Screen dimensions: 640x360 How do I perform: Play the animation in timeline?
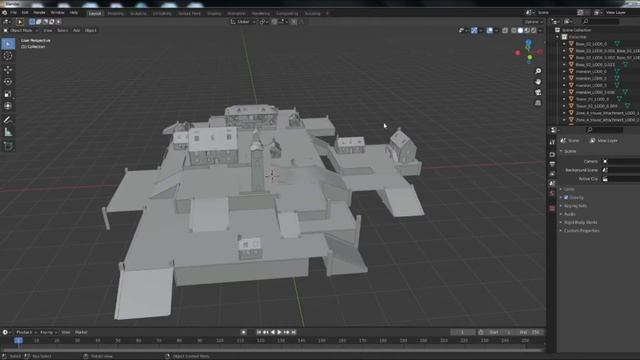280,332
